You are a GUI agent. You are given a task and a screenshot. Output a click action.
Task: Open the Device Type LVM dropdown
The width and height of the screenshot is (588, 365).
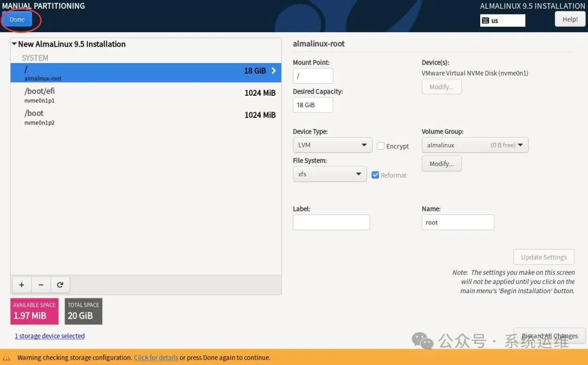[332, 145]
